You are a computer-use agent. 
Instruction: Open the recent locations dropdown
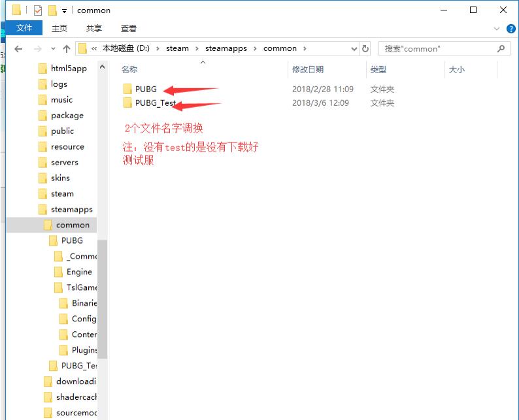tap(53, 49)
